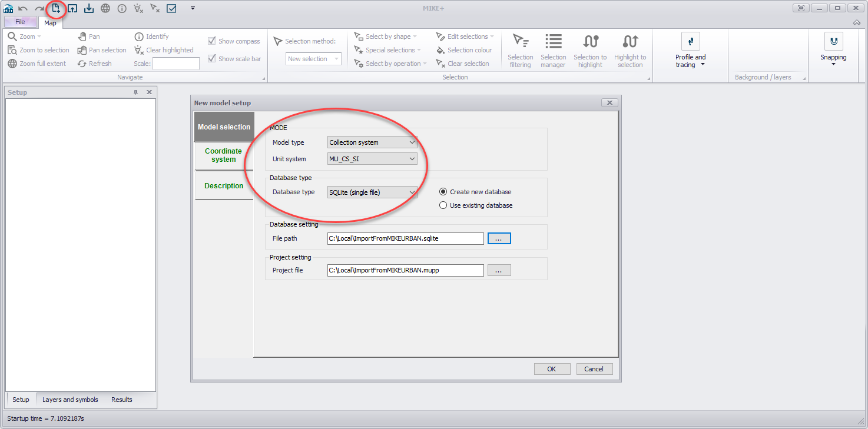Select Use existing database option

click(443, 205)
